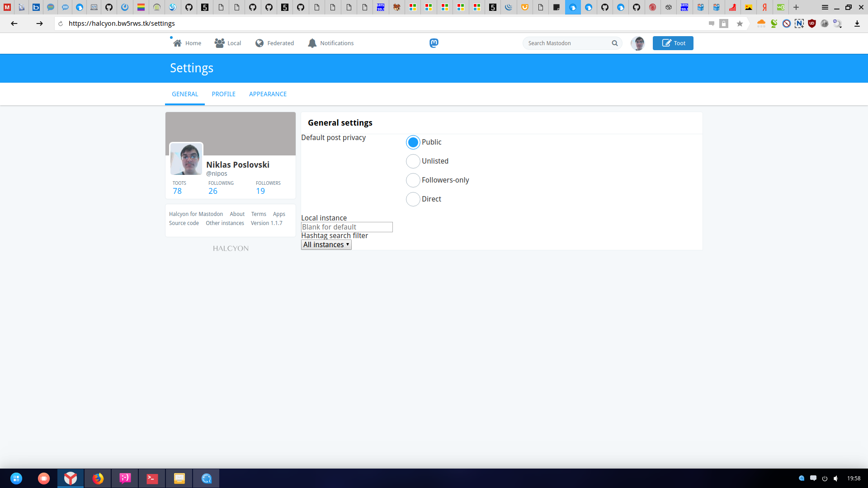Click the browser downloads arrow icon

[857, 23]
